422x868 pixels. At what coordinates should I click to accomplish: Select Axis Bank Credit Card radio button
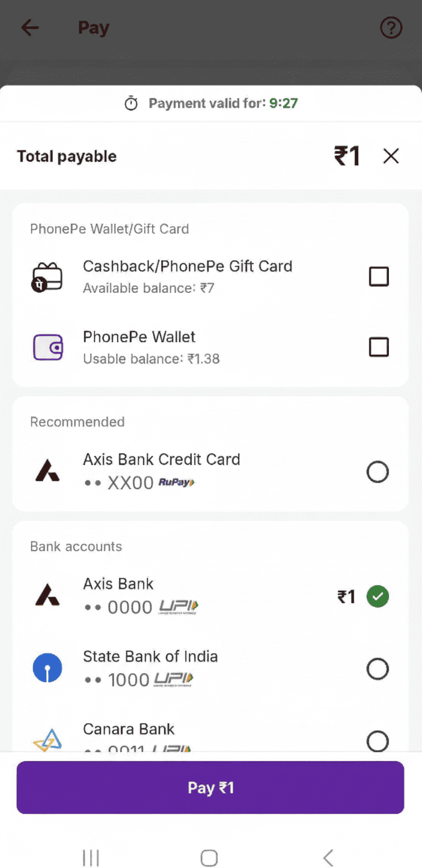[378, 472]
